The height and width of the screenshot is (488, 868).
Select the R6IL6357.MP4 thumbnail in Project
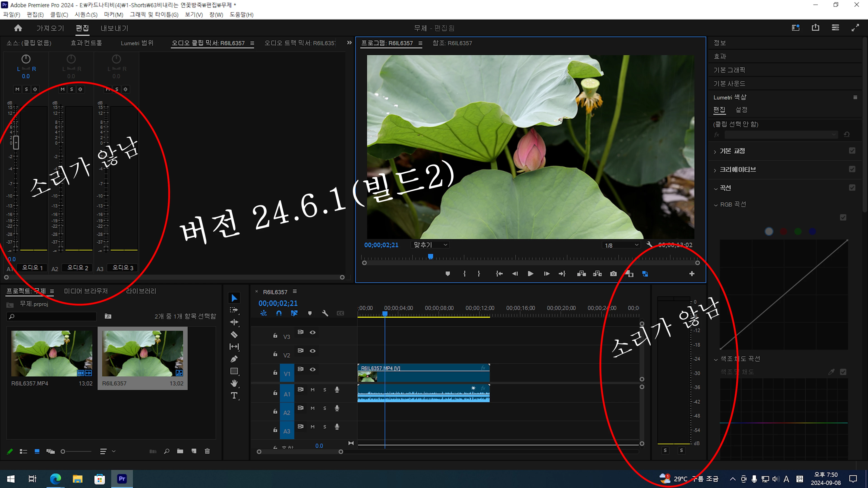pyautogui.click(x=52, y=353)
